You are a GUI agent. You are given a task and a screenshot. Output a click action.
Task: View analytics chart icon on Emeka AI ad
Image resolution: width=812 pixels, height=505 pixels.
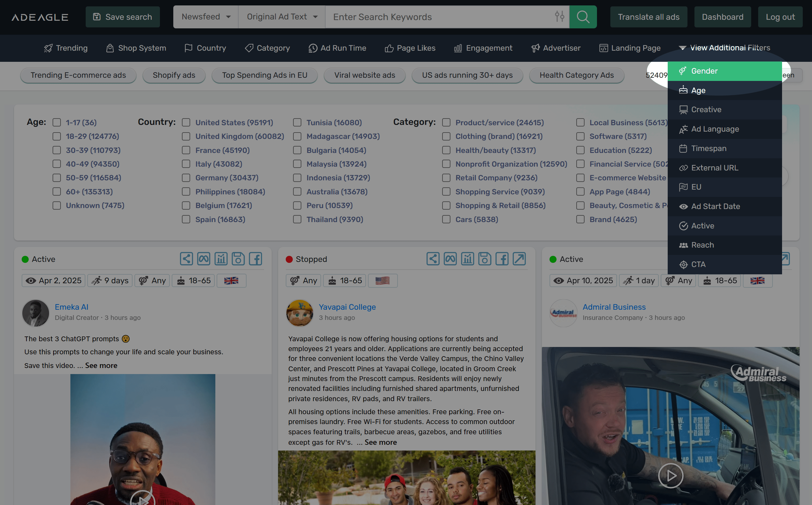pyautogui.click(x=221, y=259)
